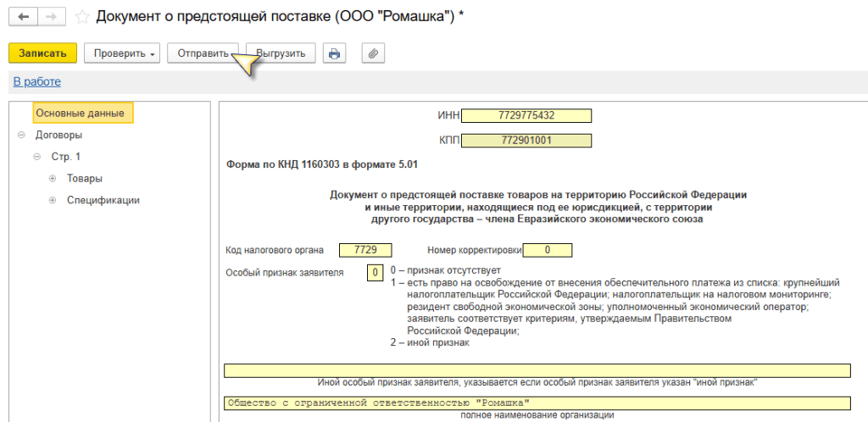Screen dimensions: 868x422
Task: Click the text '0 – признак отсутствует'
Action: pyautogui.click(x=446, y=270)
